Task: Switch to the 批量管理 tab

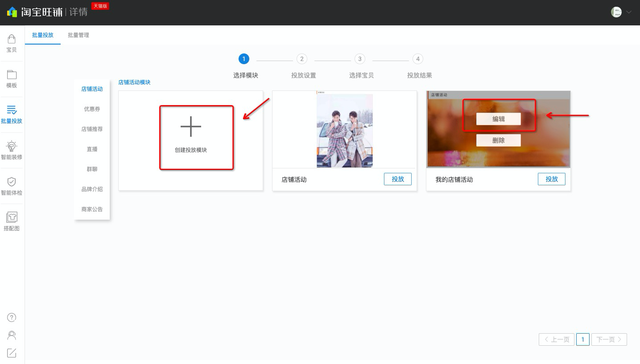Action: pos(78,35)
